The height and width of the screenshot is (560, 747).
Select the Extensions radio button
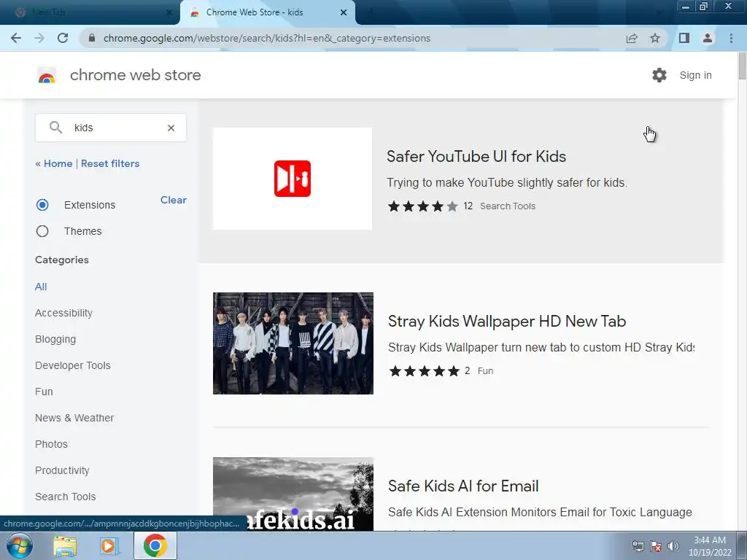(42, 205)
